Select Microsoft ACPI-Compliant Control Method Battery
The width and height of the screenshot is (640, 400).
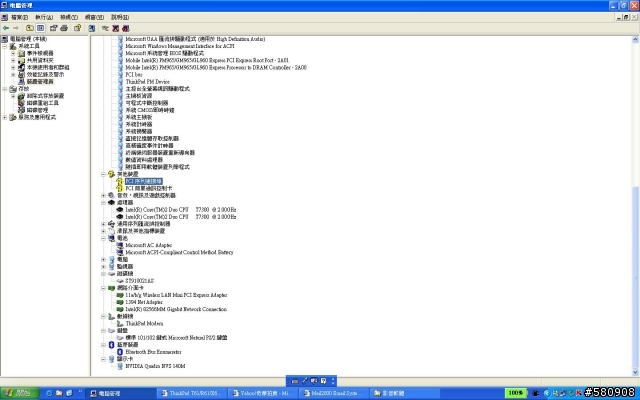(179, 252)
